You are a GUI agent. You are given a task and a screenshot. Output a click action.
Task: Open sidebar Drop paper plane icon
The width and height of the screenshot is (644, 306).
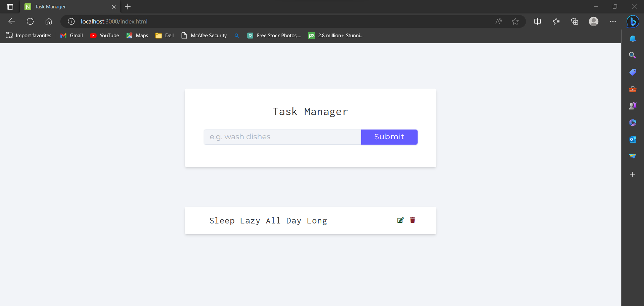(633, 156)
